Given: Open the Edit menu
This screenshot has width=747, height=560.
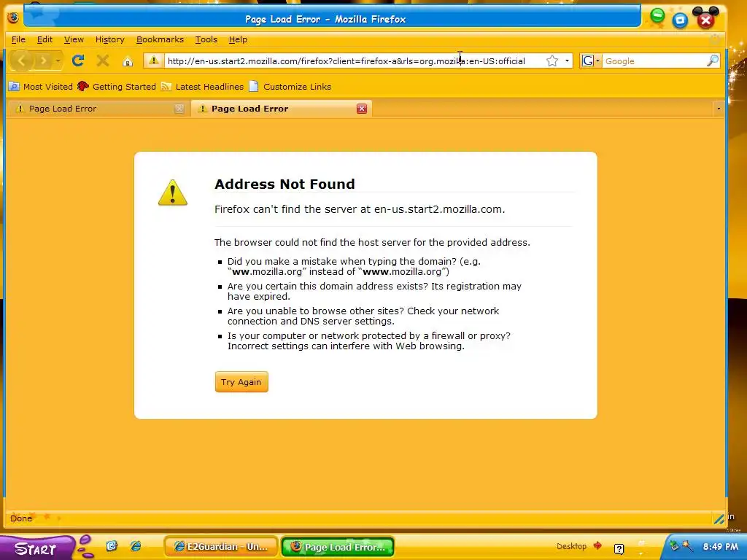Looking at the screenshot, I should click(44, 39).
